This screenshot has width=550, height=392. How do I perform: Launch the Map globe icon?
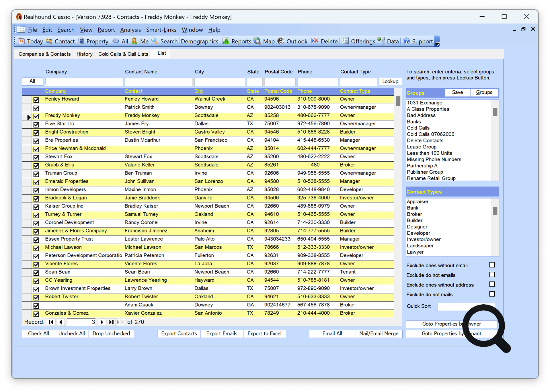coord(258,41)
